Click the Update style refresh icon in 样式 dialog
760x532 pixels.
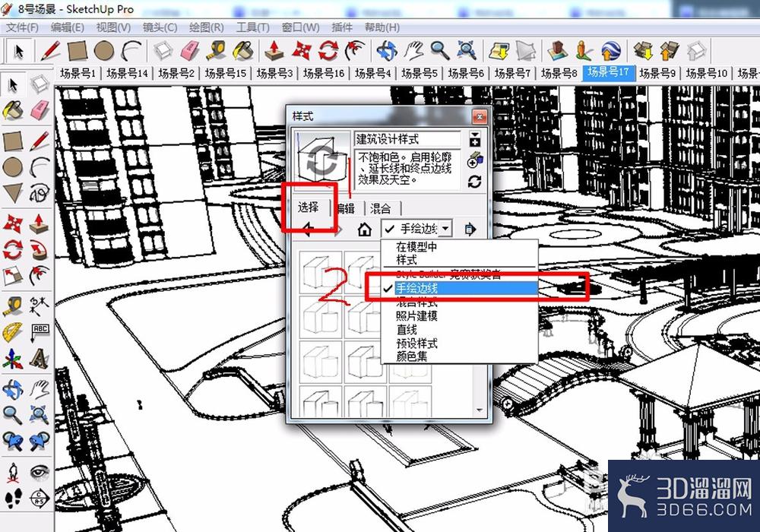(474, 182)
